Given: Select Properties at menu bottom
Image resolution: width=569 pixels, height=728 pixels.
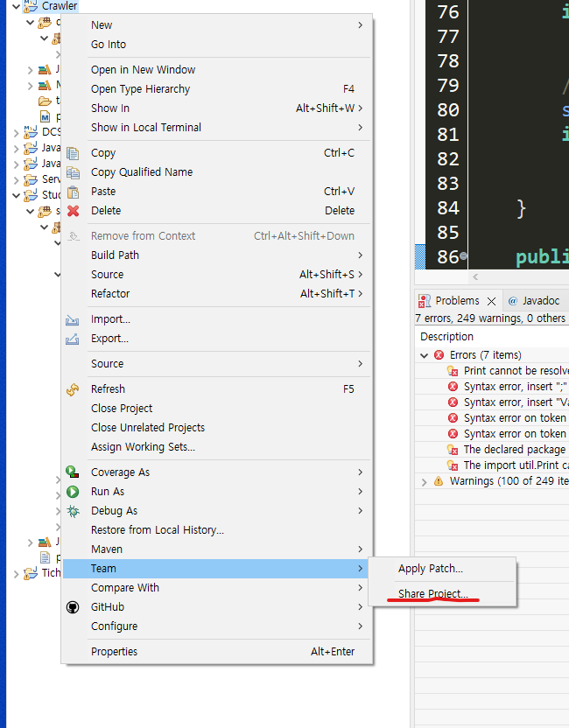Looking at the screenshot, I should tap(216, 652).
